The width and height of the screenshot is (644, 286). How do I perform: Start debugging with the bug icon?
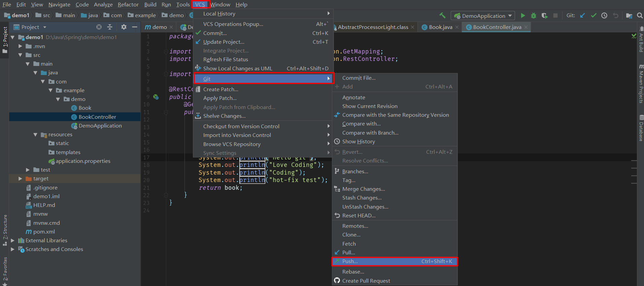pos(534,15)
